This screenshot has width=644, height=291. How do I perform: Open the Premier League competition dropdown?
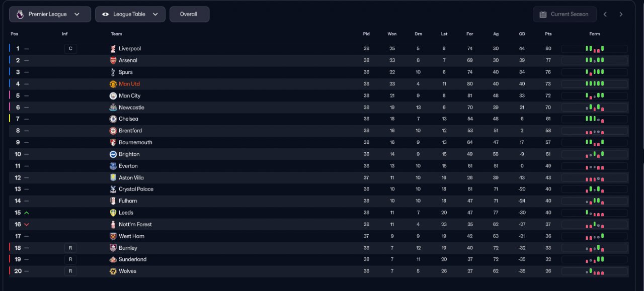(50, 14)
